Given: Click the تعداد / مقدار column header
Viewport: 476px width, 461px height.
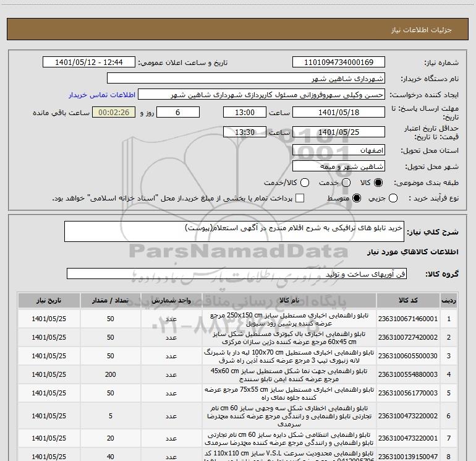Looking at the screenshot, I should [x=111, y=301].
